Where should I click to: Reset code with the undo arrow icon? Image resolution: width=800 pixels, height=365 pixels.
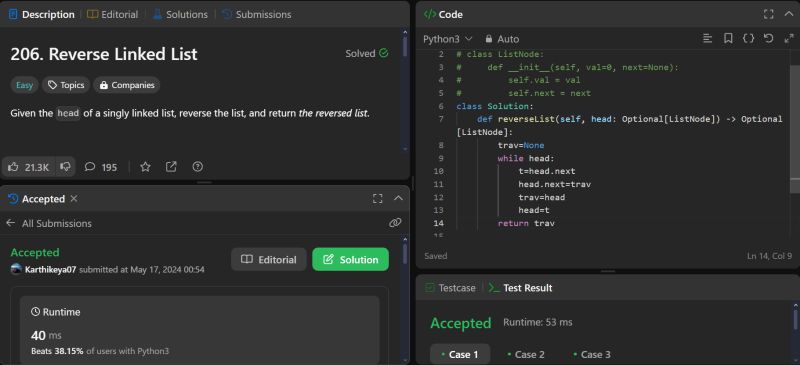tap(768, 38)
